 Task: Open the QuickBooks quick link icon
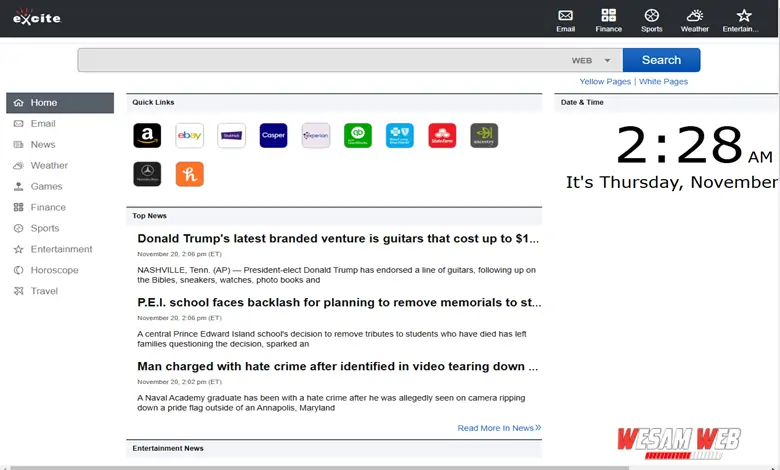click(x=357, y=135)
